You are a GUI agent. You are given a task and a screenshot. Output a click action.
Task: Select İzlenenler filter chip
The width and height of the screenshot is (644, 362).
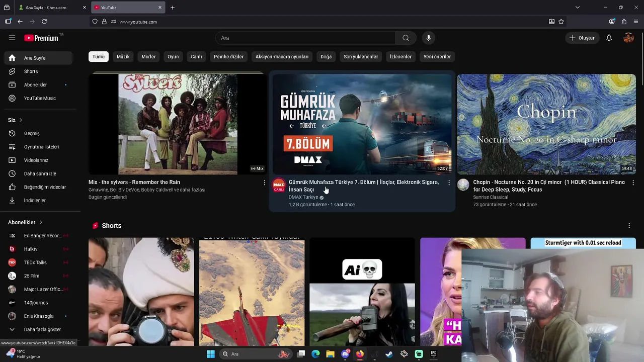(400, 57)
